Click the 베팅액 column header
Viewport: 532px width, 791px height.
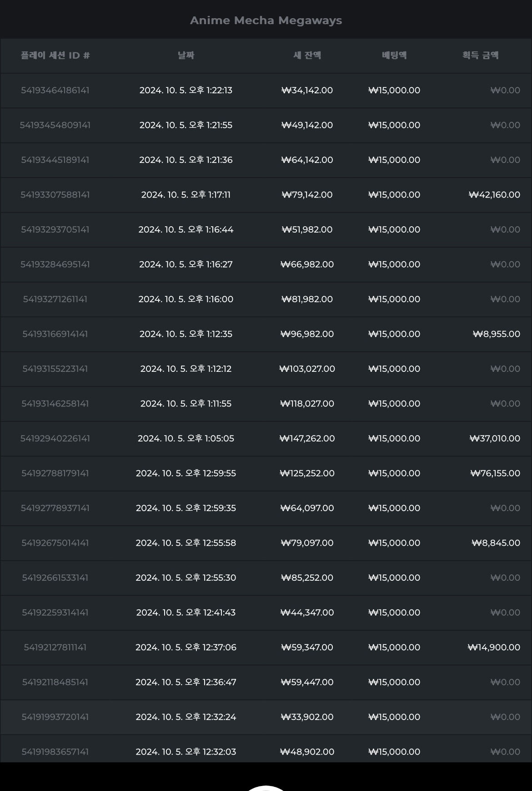pyautogui.click(x=394, y=56)
